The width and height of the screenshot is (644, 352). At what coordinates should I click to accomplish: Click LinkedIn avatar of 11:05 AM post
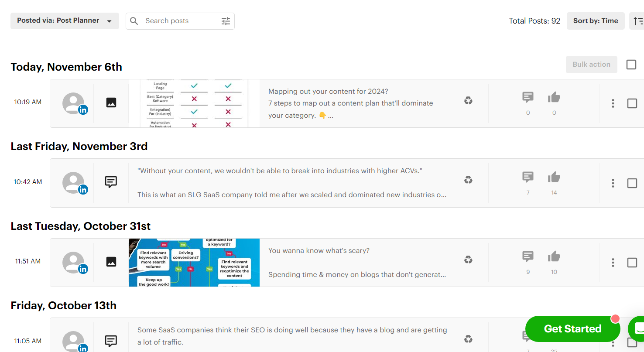pos(75,342)
